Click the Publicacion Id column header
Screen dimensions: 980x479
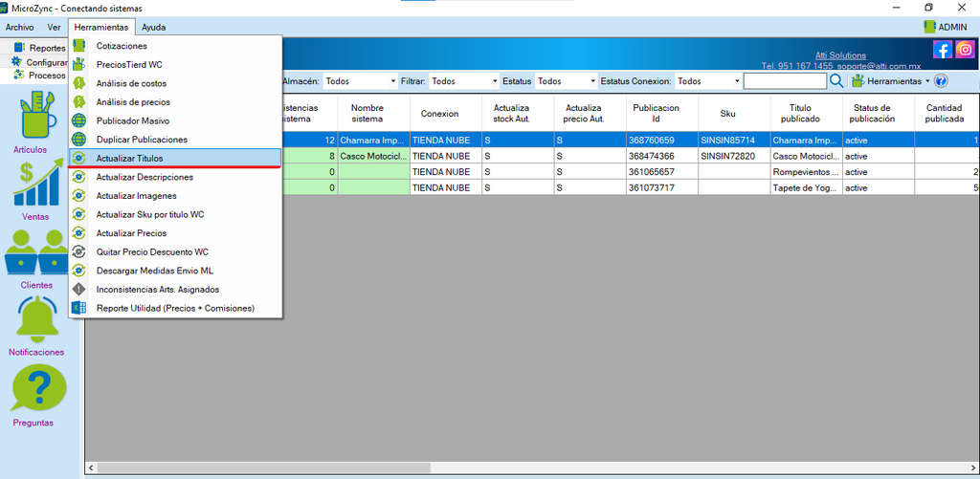click(x=662, y=113)
